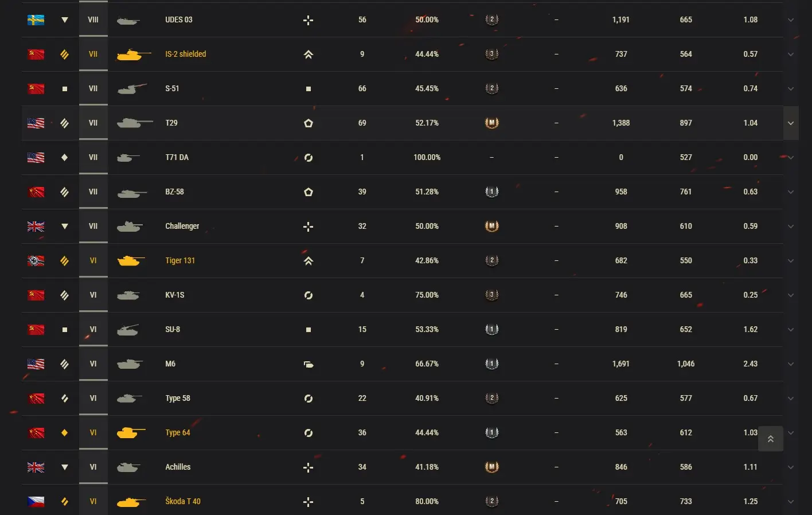
Task: Click the Czech flag on Škoda T 40 row
Action: (x=36, y=502)
